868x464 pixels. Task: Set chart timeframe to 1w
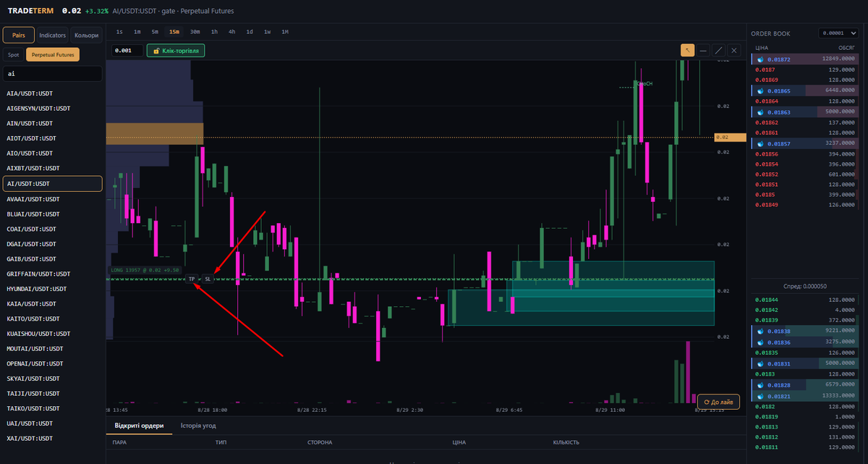point(267,32)
